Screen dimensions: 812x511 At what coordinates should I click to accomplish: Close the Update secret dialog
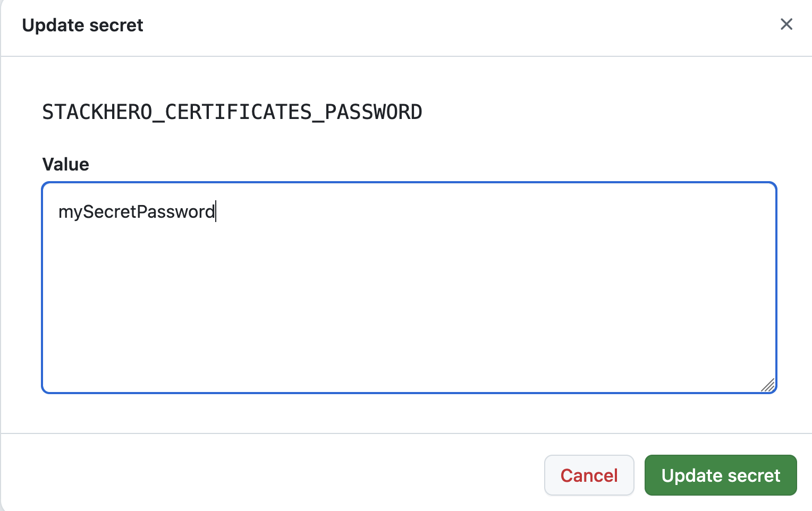tap(786, 24)
